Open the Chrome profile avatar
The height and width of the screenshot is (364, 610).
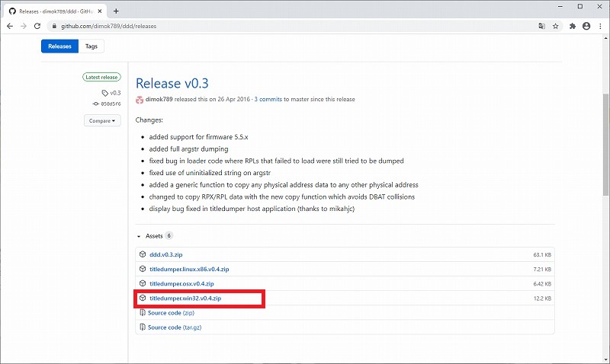pyautogui.click(x=586, y=26)
